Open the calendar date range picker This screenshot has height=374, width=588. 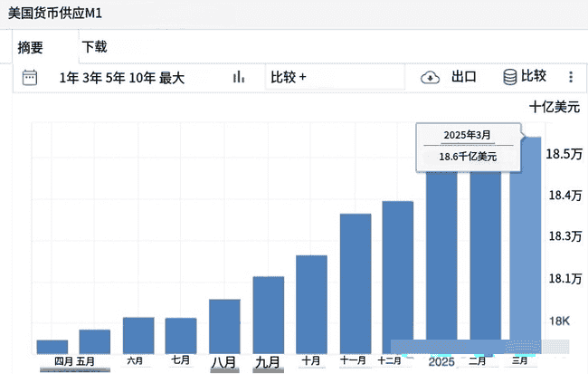[x=30, y=77]
